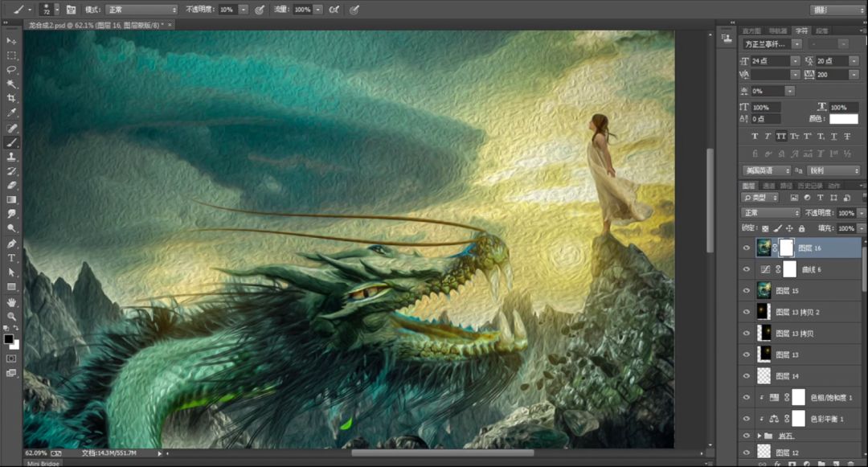
Task: Toggle visibility of 图层 13 拷贝 2
Action: (x=746, y=312)
